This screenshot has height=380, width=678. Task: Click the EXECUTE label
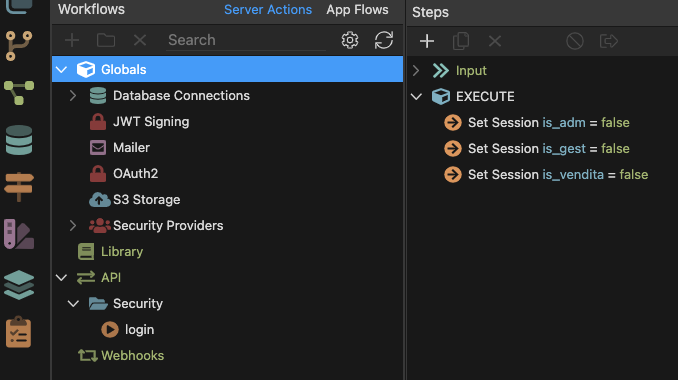(x=485, y=97)
